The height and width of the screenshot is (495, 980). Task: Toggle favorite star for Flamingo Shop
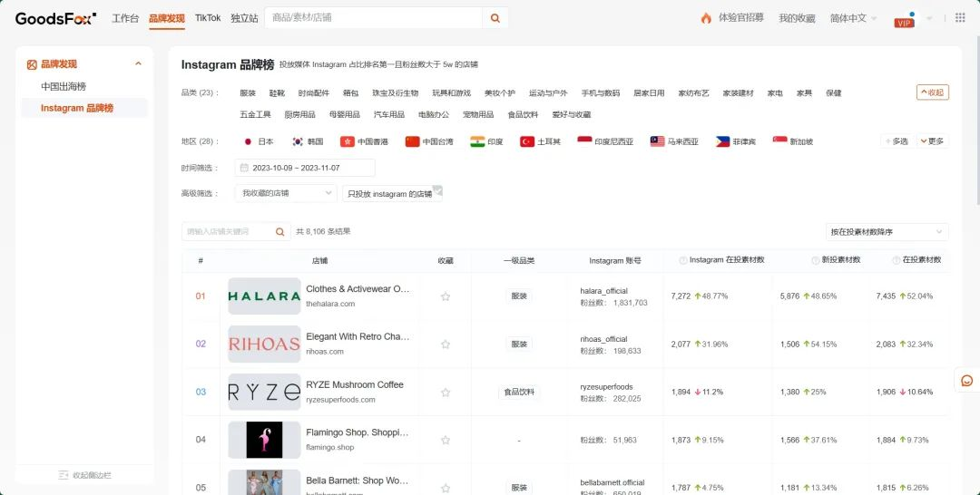pos(446,441)
